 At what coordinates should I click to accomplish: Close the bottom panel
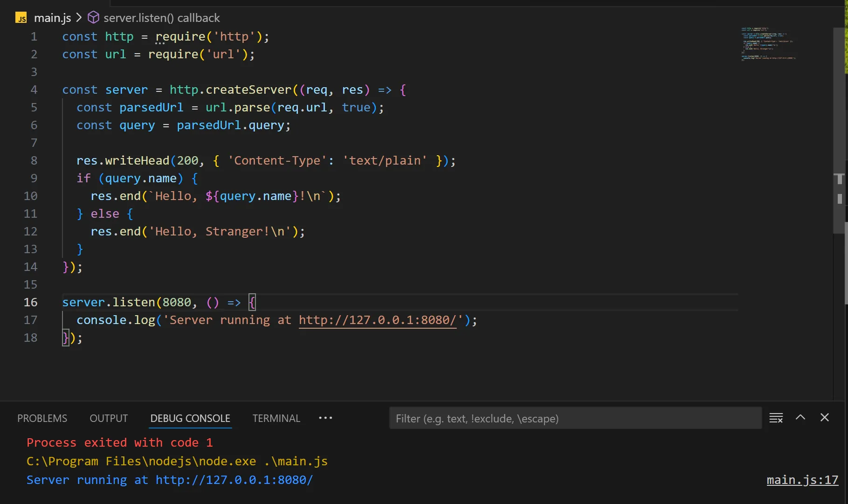[824, 418]
